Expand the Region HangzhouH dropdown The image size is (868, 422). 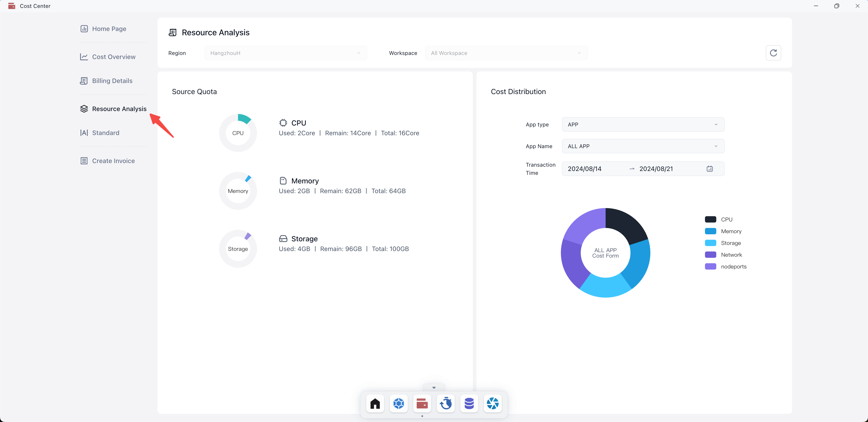285,53
